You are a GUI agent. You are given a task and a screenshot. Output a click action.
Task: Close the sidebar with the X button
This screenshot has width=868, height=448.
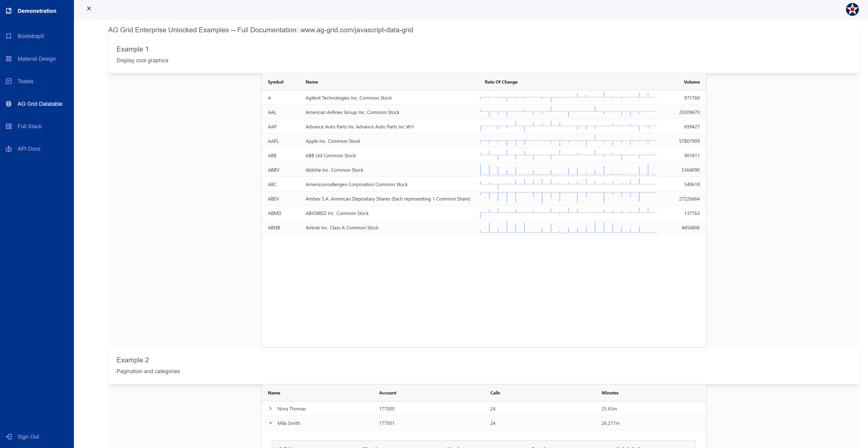tap(89, 8)
